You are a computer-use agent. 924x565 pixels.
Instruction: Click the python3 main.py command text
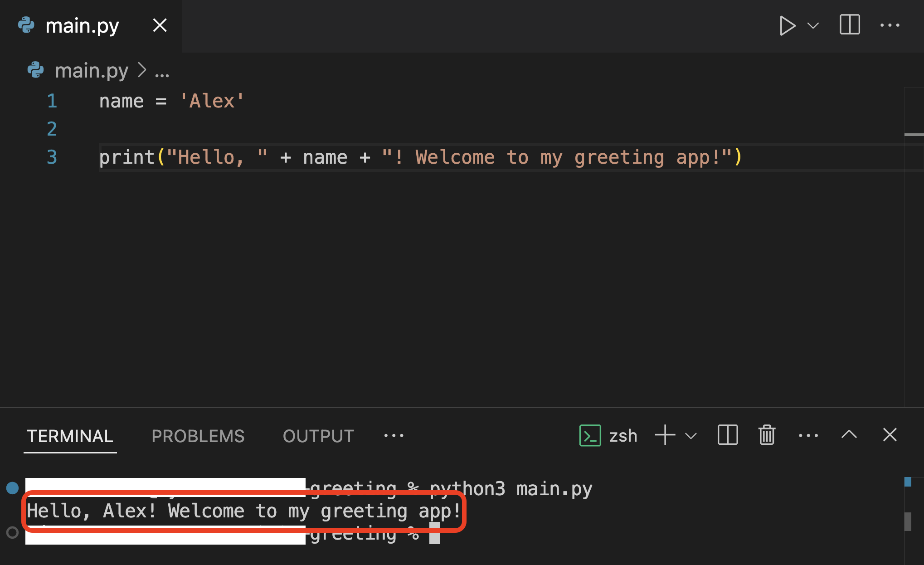coord(511,489)
